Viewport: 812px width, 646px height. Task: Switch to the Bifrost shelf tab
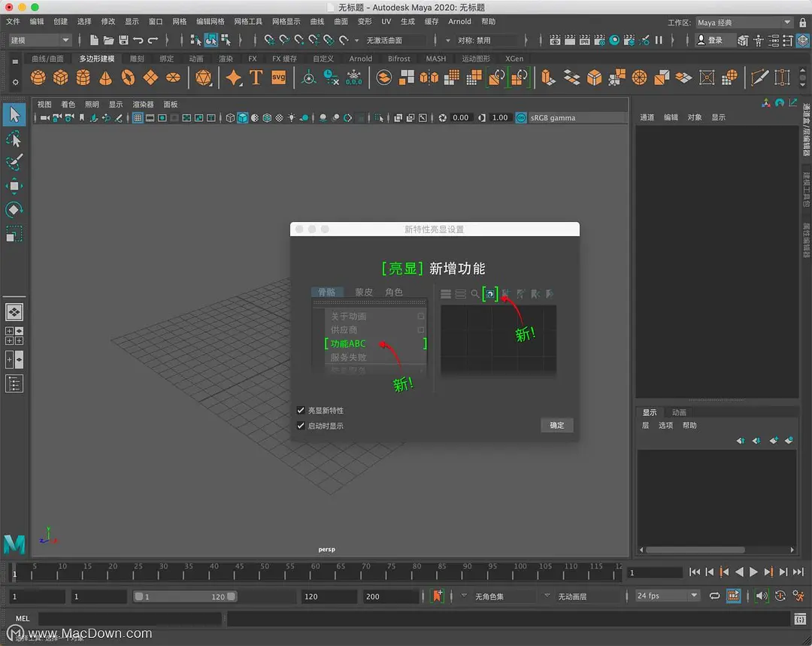pos(398,59)
